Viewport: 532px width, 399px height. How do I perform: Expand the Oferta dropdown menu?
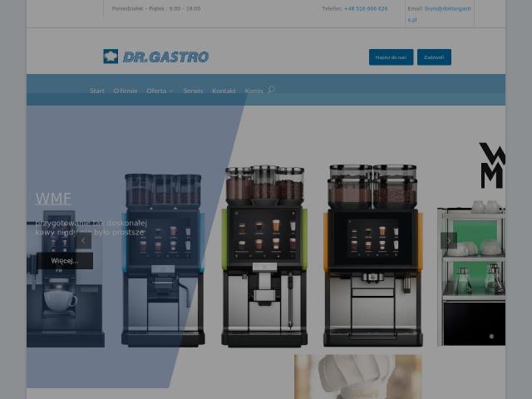coord(160,91)
